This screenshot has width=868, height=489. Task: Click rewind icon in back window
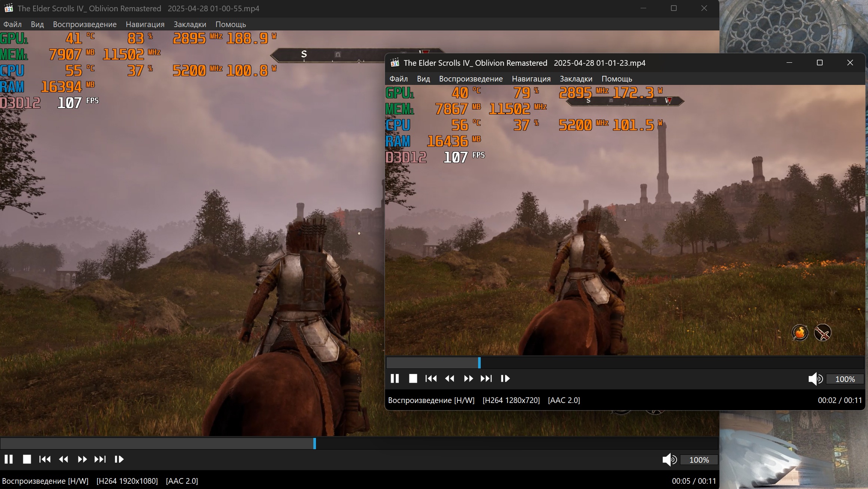63,459
